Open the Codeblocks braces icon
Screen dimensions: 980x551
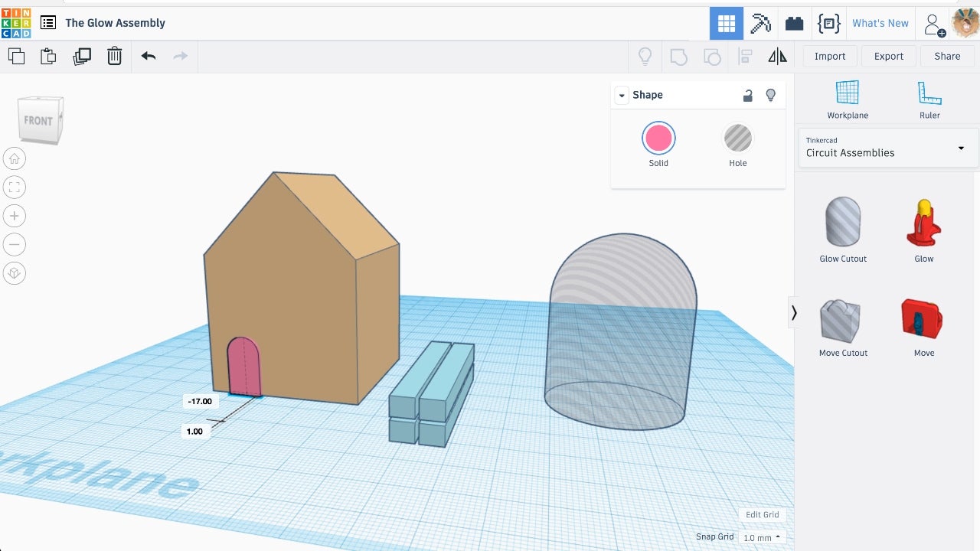coord(828,23)
